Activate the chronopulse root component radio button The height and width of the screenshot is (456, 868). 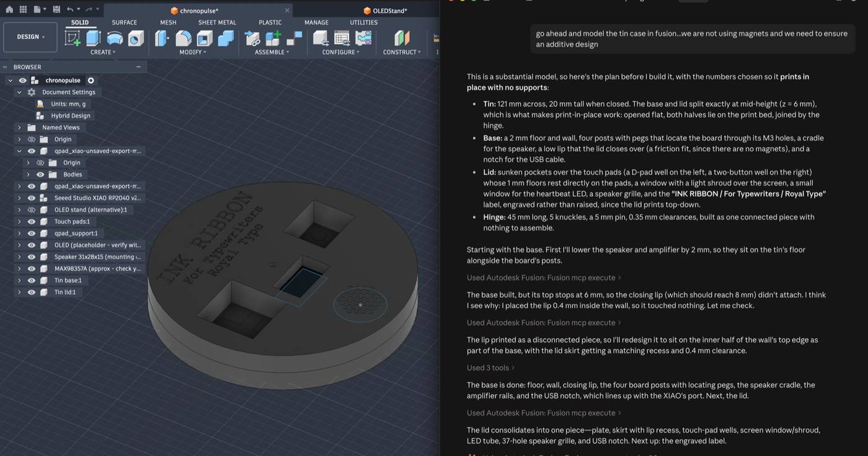coord(91,81)
